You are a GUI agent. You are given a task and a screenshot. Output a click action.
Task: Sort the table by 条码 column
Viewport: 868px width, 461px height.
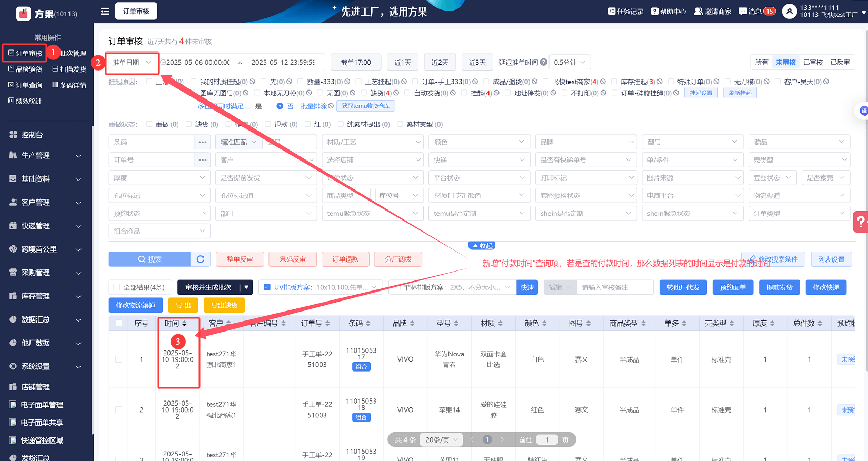click(x=368, y=323)
